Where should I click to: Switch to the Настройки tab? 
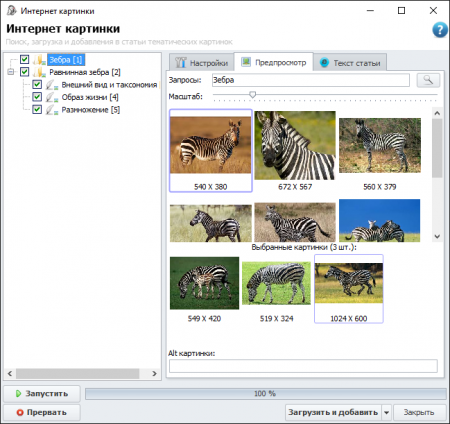click(202, 62)
